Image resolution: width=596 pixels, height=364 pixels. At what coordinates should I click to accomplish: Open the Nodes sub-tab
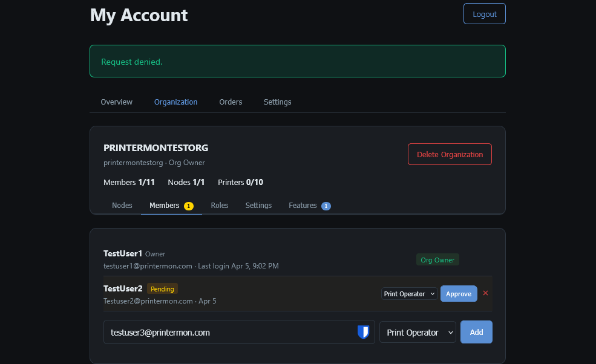(122, 206)
